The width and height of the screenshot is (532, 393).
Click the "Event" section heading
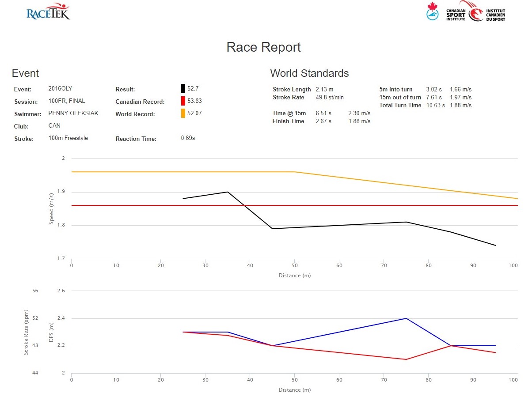pos(26,73)
